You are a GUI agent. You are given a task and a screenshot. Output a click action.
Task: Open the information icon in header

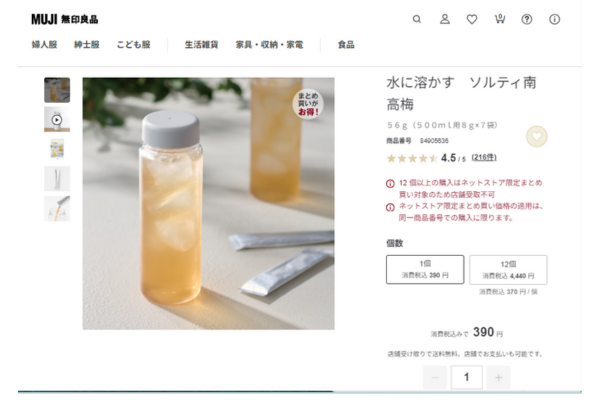pos(554,19)
